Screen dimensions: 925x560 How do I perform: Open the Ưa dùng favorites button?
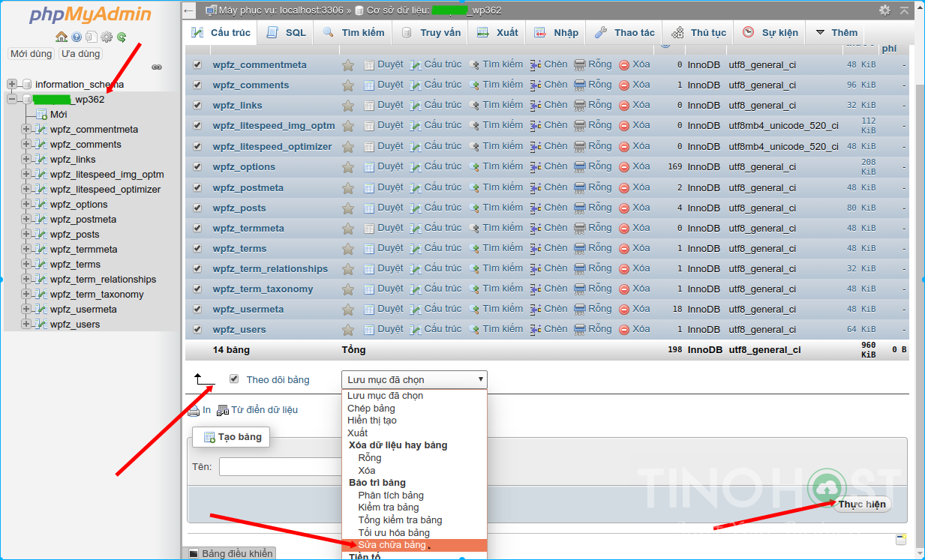coord(81,54)
